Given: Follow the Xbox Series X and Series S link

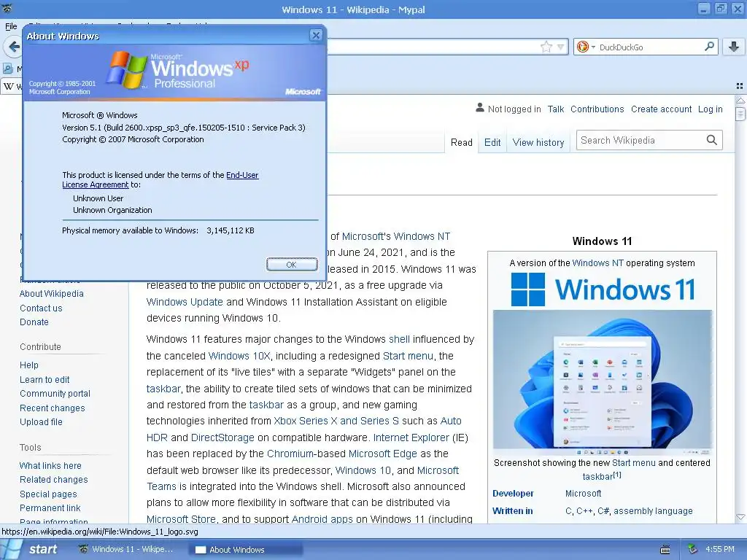Looking at the screenshot, I should point(336,421).
